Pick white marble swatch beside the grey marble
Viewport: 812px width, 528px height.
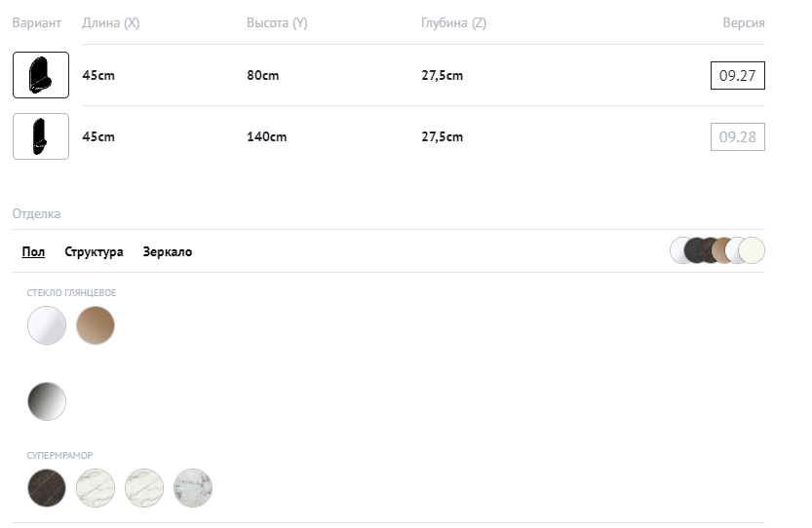[144, 488]
